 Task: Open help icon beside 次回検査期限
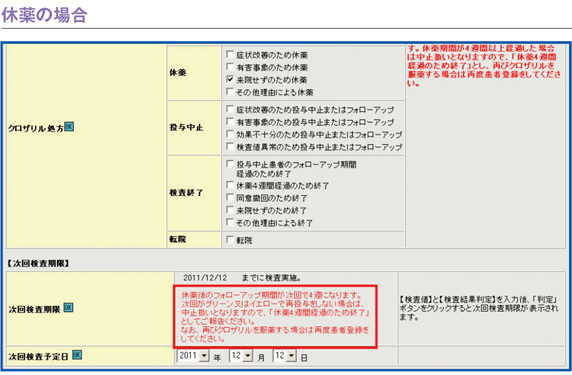tap(69, 308)
